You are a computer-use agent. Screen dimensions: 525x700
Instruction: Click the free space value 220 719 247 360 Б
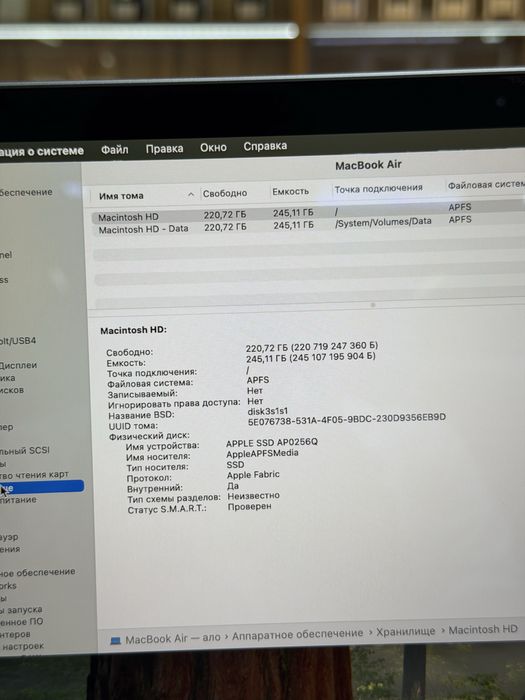334,346
